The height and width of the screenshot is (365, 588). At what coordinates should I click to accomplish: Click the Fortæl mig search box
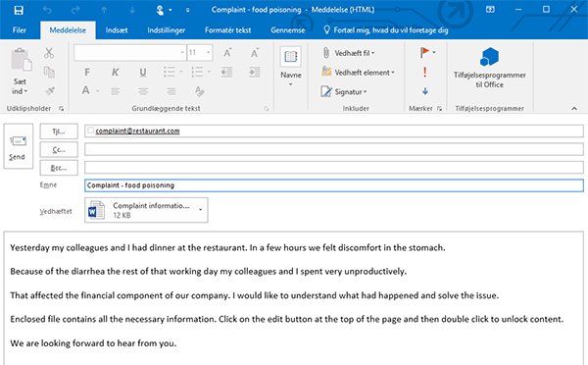click(386, 30)
